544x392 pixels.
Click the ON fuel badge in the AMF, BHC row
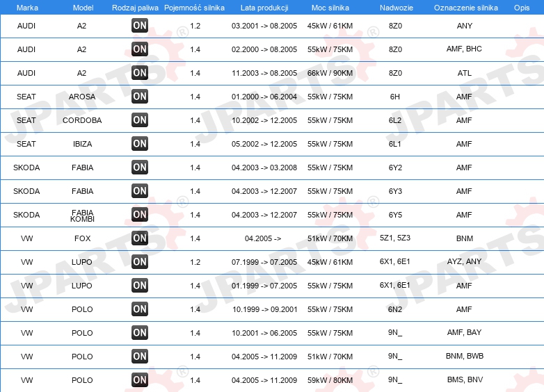point(140,49)
